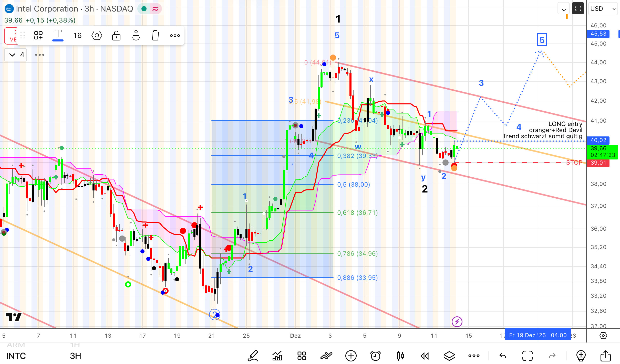
Task: Open the drawing tools pencil icon
Action: pos(253,356)
